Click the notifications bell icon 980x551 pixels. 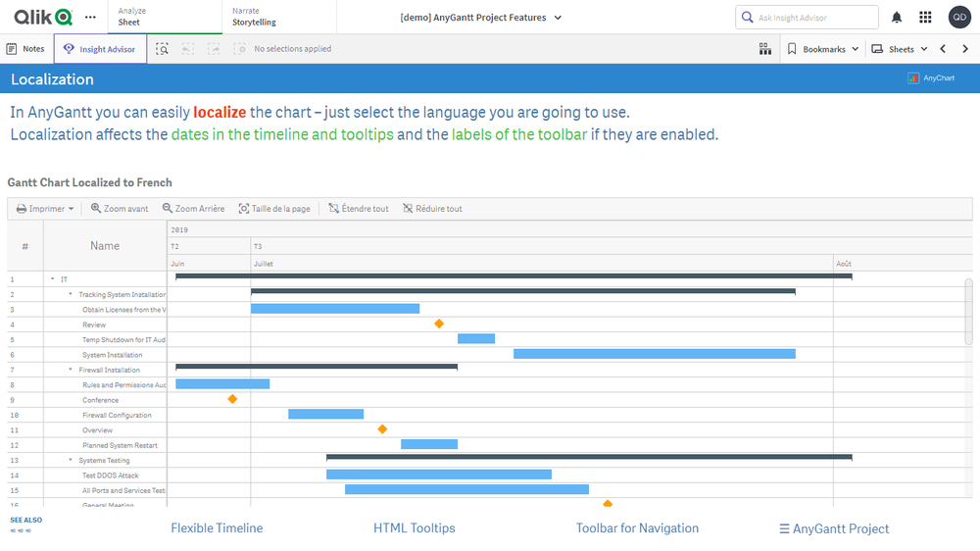pos(897,18)
